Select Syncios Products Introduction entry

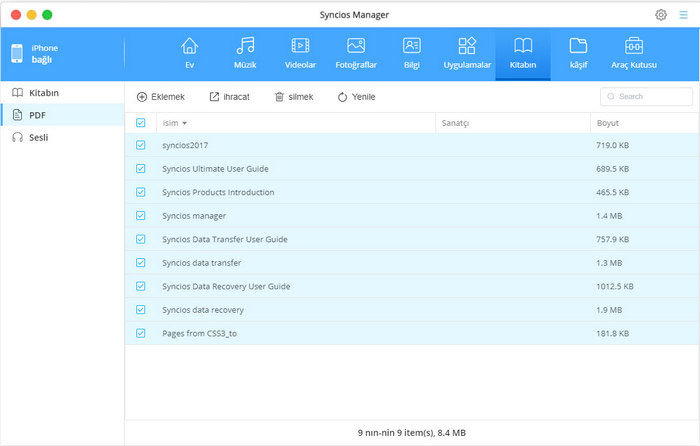click(x=218, y=192)
